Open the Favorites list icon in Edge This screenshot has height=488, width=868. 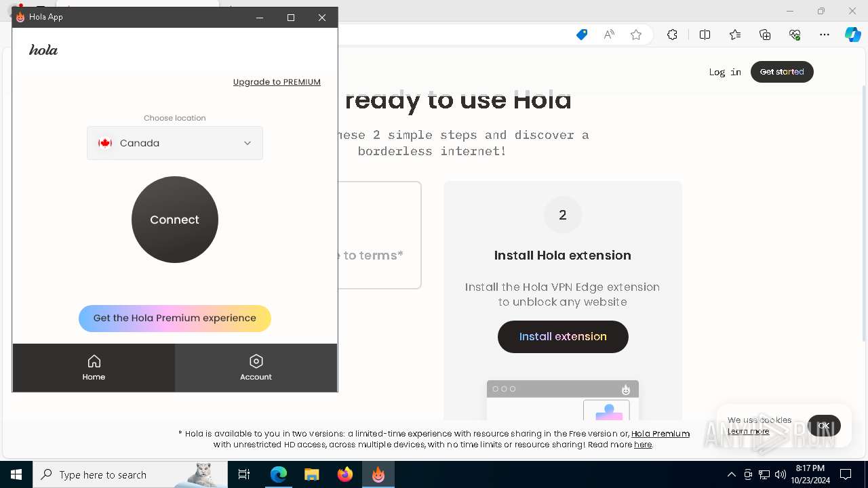[735, 35]
